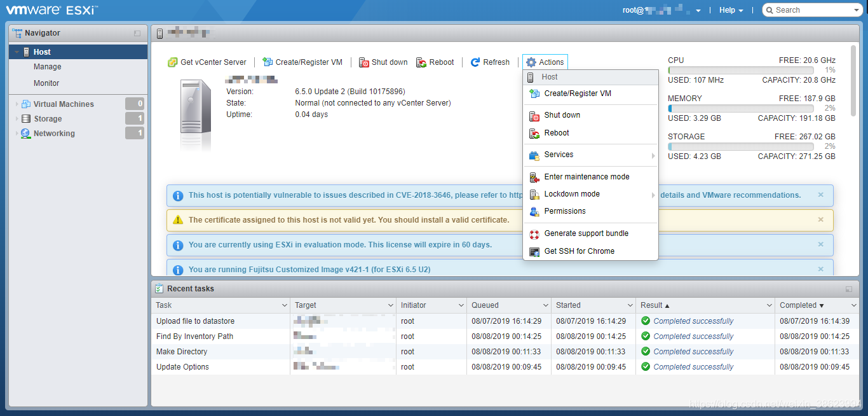
Task: Click the Get SSH for Chrome icon
Action: pos(534,252)
